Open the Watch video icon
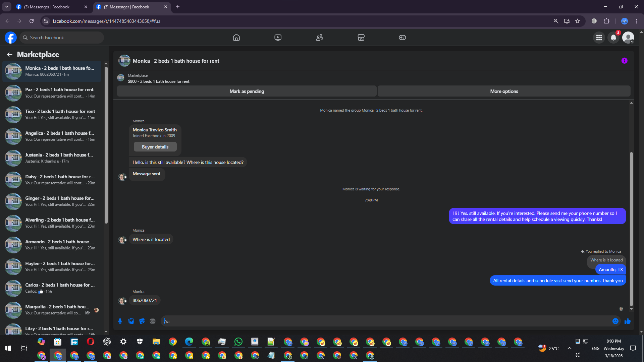Screen dimensions: 644x362 coord(278,38)
